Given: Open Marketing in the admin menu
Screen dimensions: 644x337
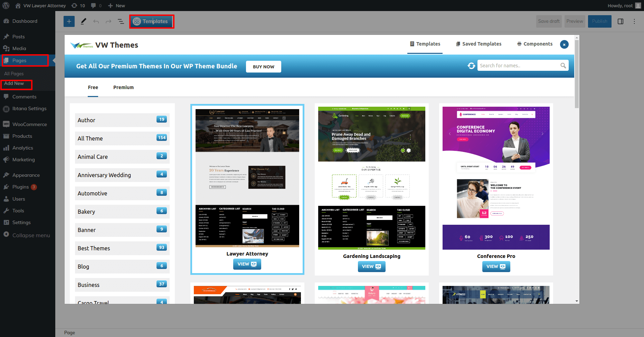Looking at the screenshot, I should 28,160.
